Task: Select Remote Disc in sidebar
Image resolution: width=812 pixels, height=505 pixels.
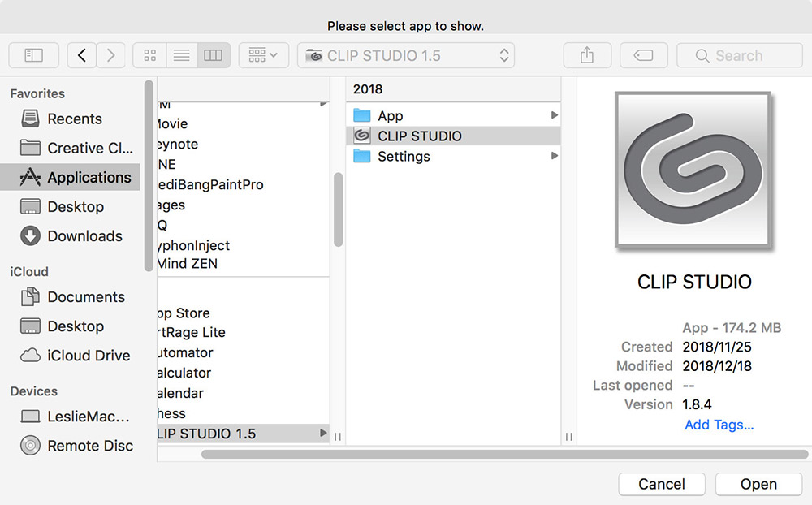Action: [70, 446]
